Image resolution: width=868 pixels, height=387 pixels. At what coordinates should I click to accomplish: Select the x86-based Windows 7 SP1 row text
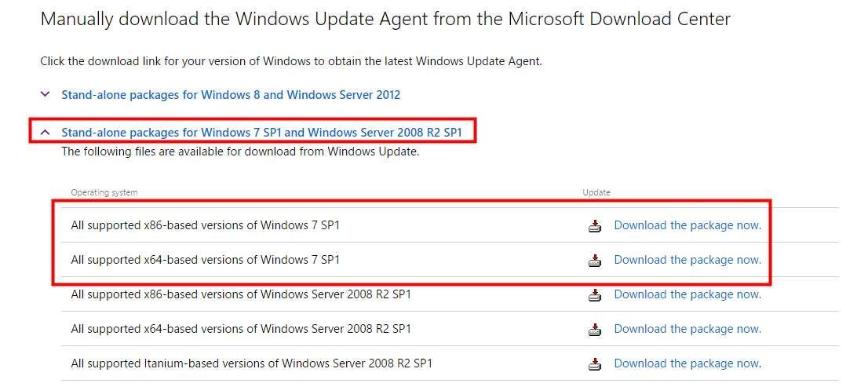(x=205, y=225)
